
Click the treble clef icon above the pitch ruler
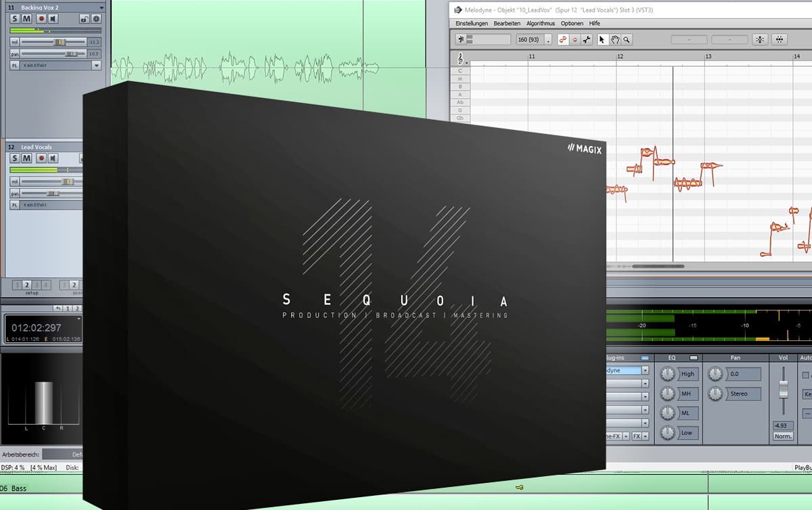click(x=461, y=59)
